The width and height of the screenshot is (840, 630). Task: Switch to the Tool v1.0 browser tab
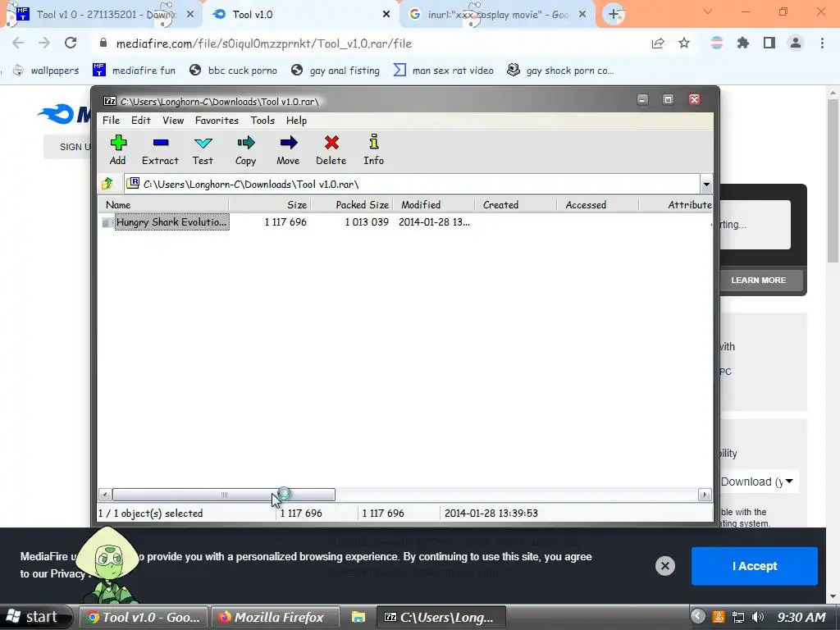(x=300, y=15)
